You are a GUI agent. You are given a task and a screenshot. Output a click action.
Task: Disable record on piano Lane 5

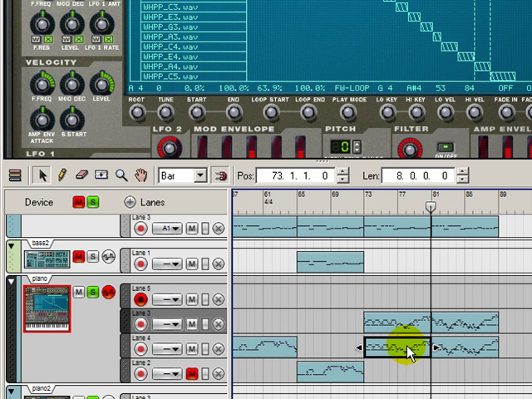click(x=140, y=299)
